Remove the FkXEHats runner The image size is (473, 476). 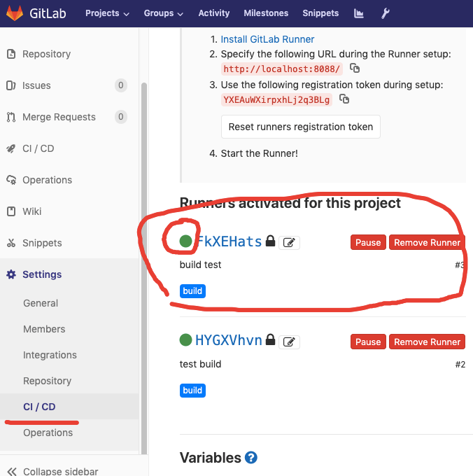[x=427, y=242]
